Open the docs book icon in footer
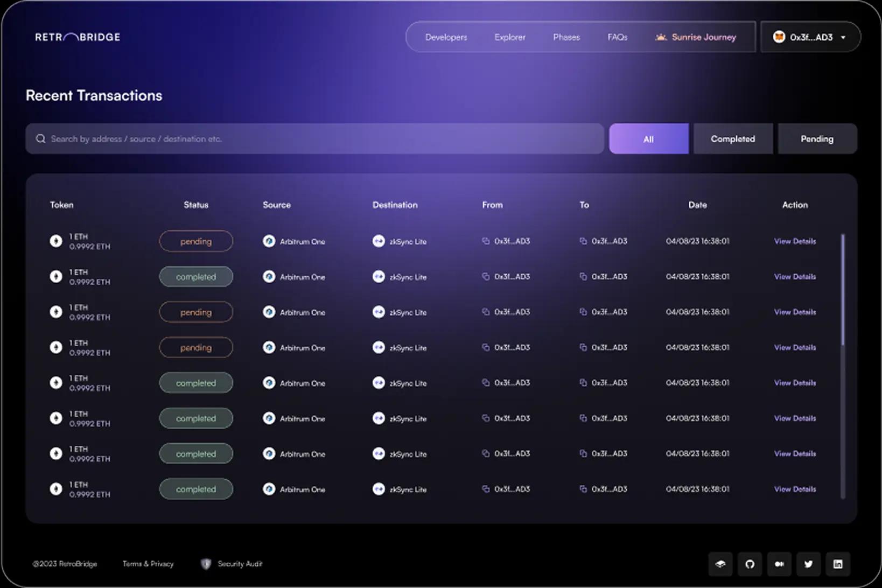The width and height of the screenshot is (882, 588). pos(720,564)
